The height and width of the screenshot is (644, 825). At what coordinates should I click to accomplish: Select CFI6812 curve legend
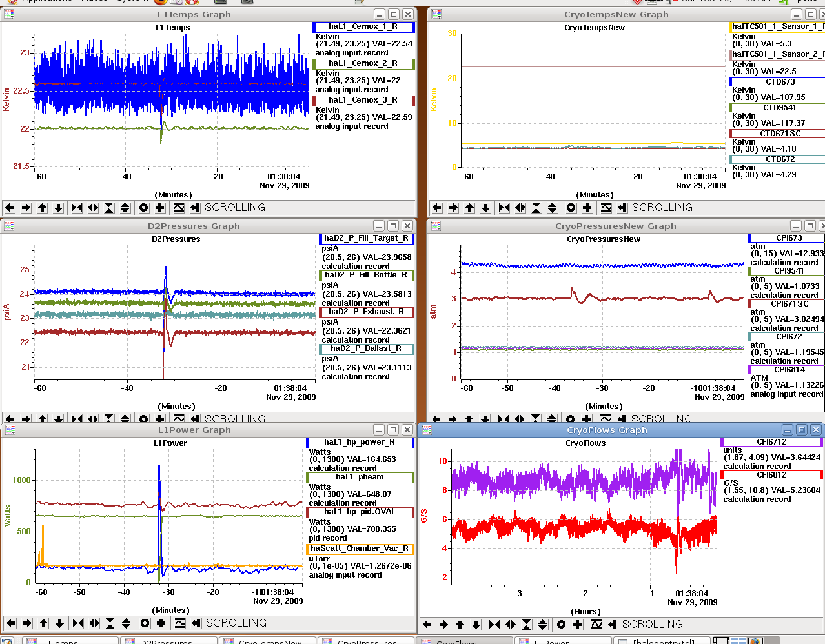[772, 475]
